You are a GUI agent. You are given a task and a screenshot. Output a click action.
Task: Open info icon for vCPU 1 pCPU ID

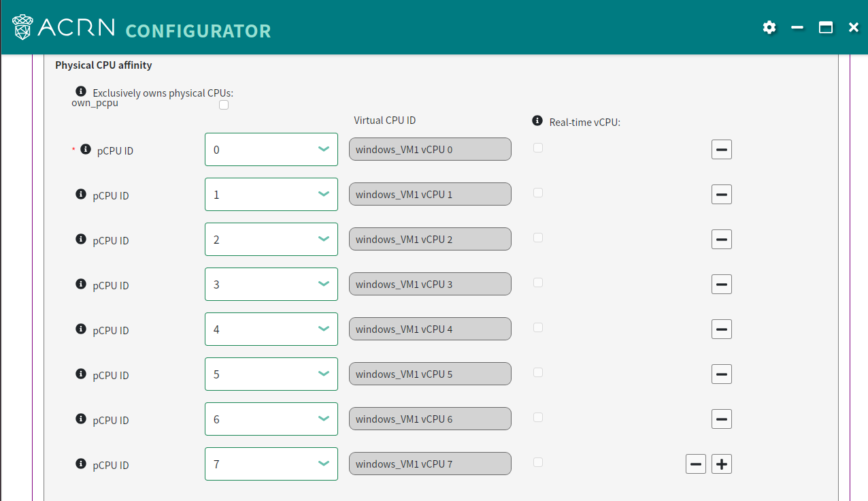[81, 194]
